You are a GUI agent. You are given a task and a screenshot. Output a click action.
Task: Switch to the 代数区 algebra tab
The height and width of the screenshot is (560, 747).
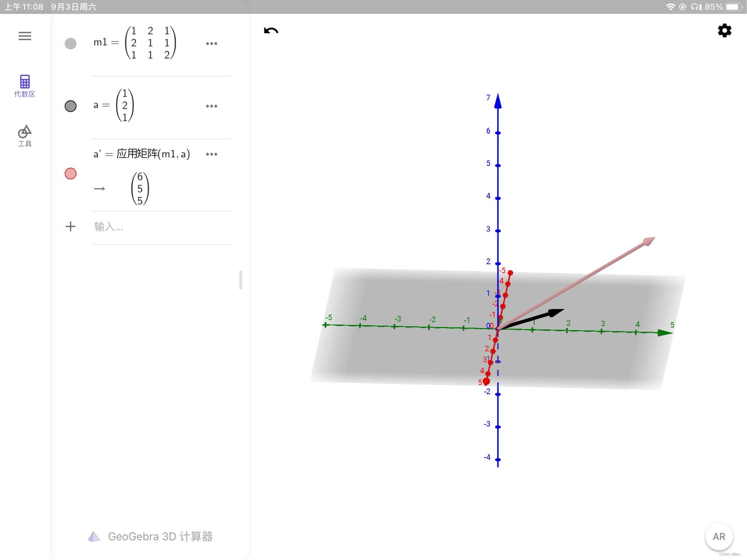[25, 94]
